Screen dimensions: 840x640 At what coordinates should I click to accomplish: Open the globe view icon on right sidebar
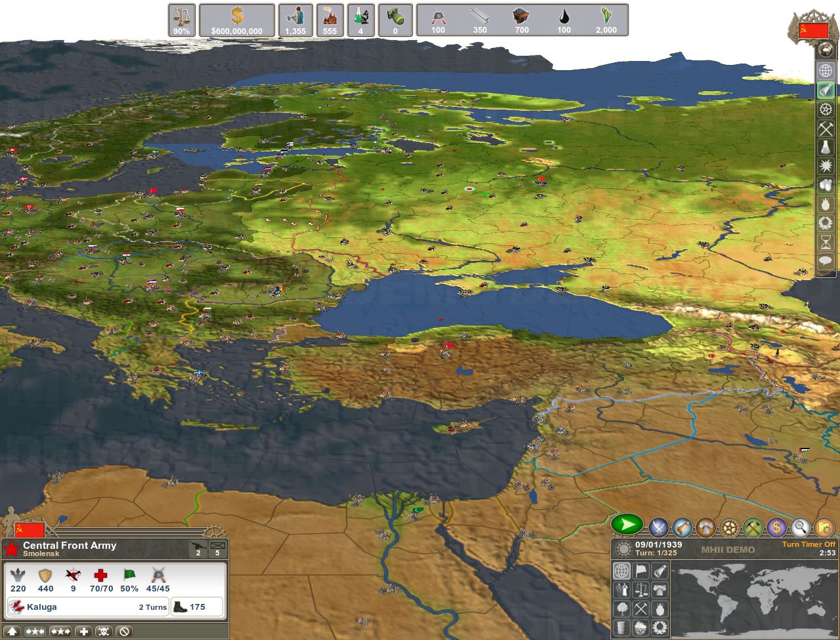click(x=825, y=70)
